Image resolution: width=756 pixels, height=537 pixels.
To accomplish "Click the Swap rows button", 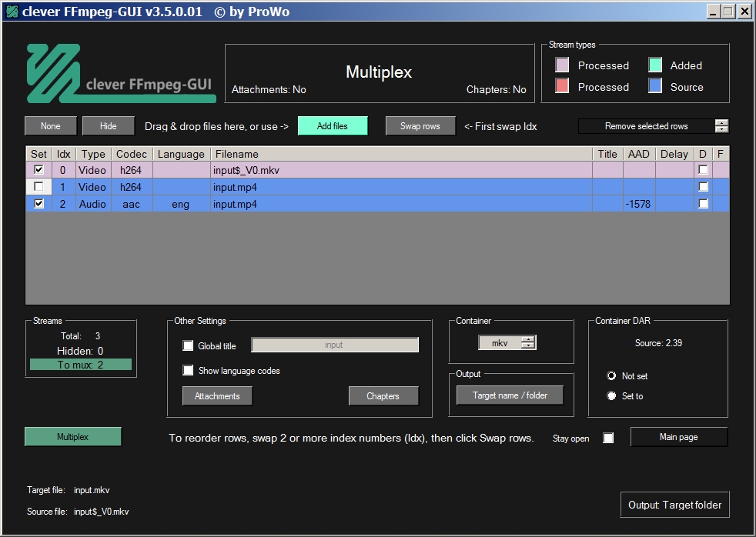I will pos(420,126).
